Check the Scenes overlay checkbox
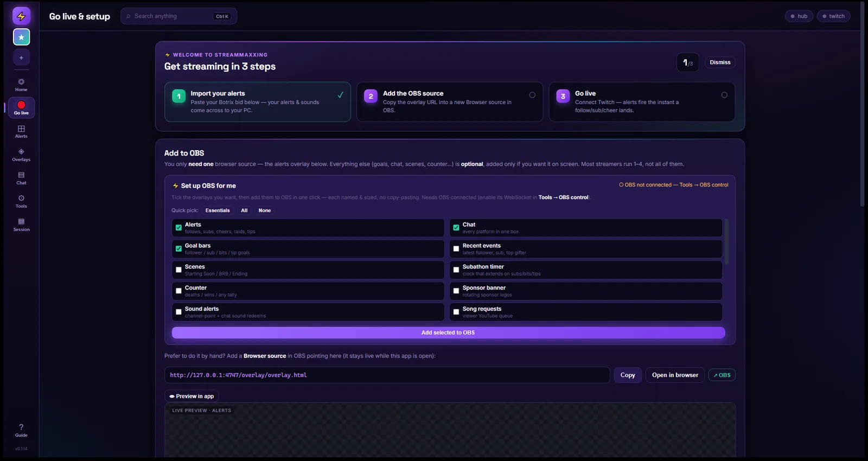This screenshot has height=461, width=868. click(x=178, y=270)
